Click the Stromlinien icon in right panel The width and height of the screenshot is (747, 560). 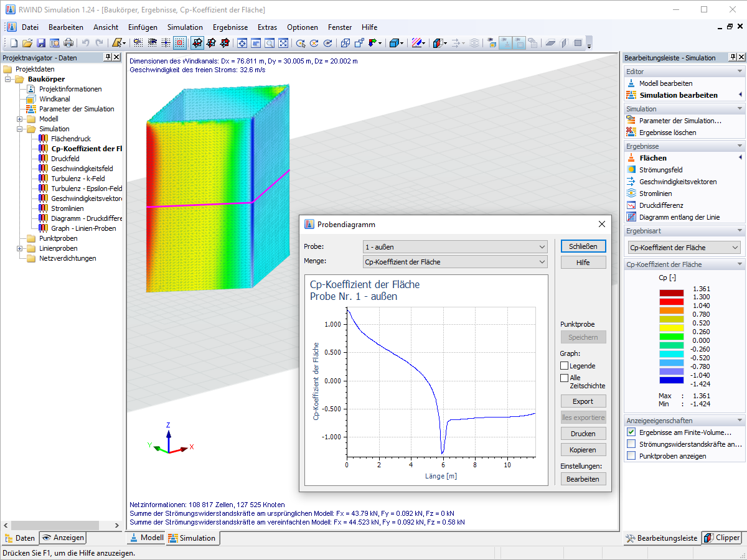pyautogui.click(x=631, y=194)
